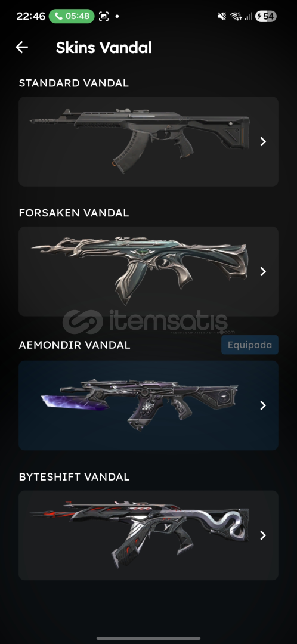Tap the Wi-Fi signal status icon
The image size is (297, 644).
[236, 17]
